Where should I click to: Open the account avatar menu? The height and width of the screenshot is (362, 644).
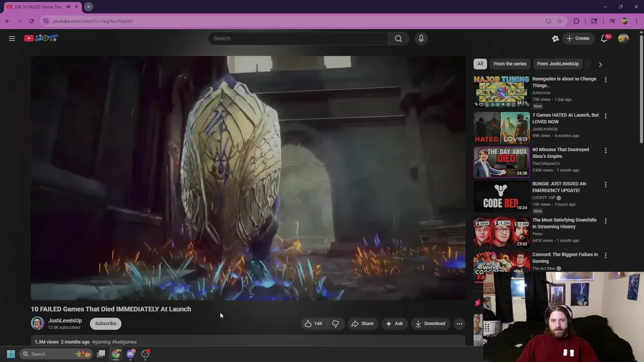click(623, 38)
